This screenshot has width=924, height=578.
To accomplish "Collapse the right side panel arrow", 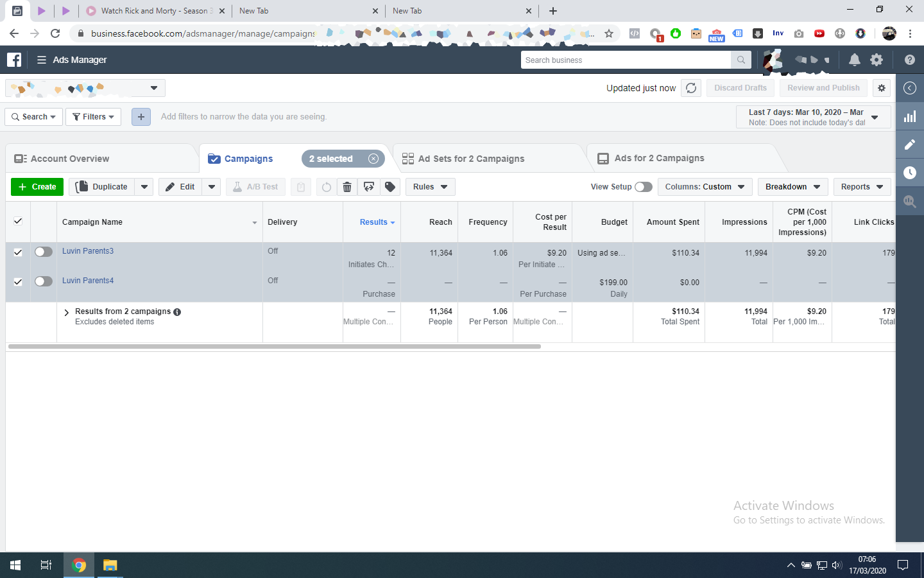I will 910,88.
